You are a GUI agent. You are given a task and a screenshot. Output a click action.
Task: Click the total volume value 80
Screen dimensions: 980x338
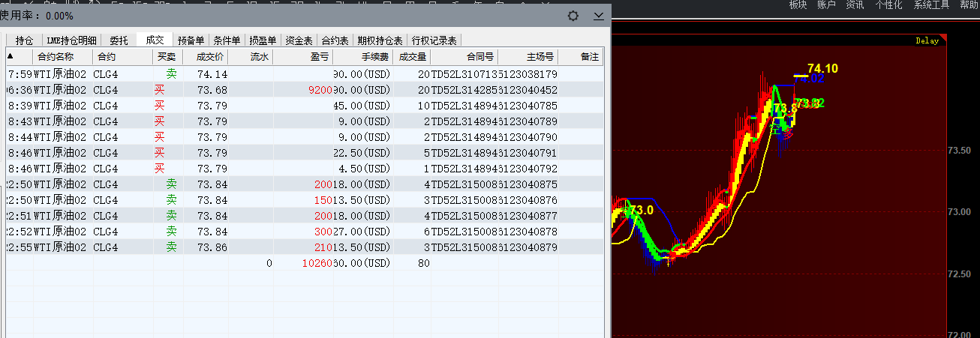coord(424,263)
